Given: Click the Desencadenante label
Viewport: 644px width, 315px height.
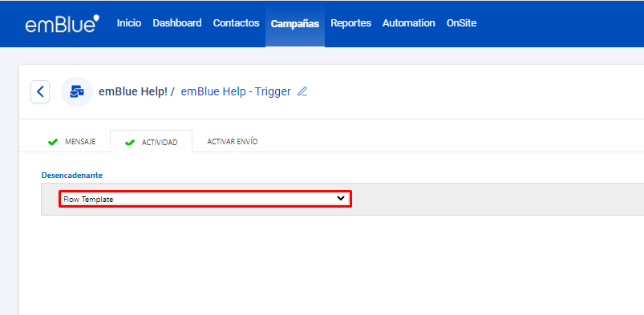Looking at the screenshot, I should [x=72, y=176].
